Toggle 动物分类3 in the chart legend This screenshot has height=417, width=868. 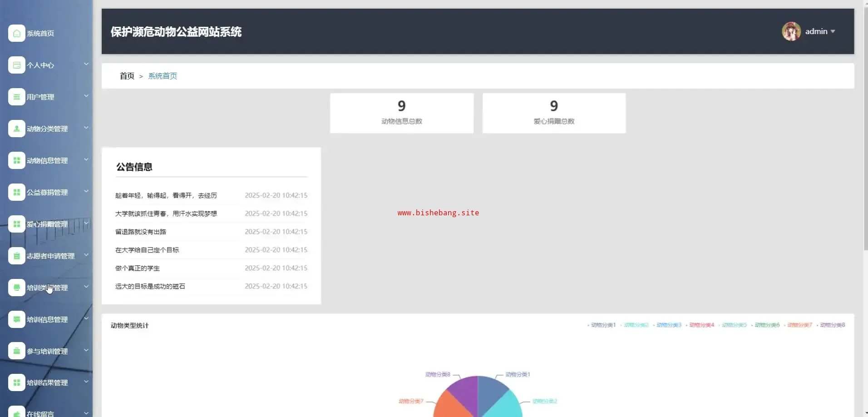(x=667, y=325)
